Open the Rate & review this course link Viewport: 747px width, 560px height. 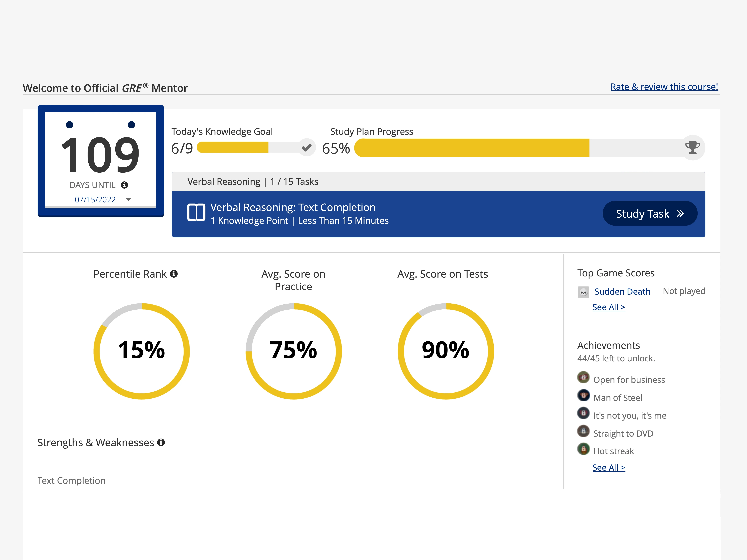[x=664, y=87]
